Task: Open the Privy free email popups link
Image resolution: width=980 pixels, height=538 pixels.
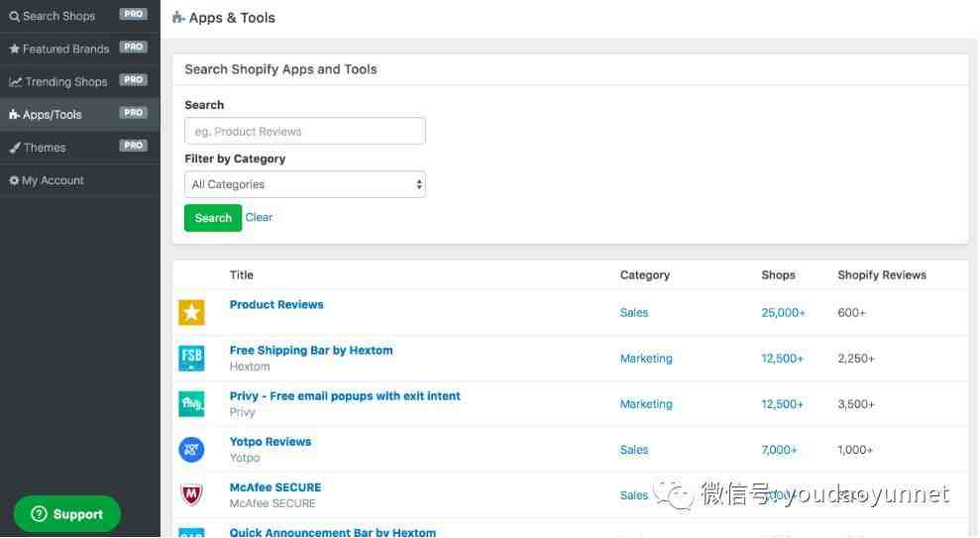Action: click(x=345, y=396)
